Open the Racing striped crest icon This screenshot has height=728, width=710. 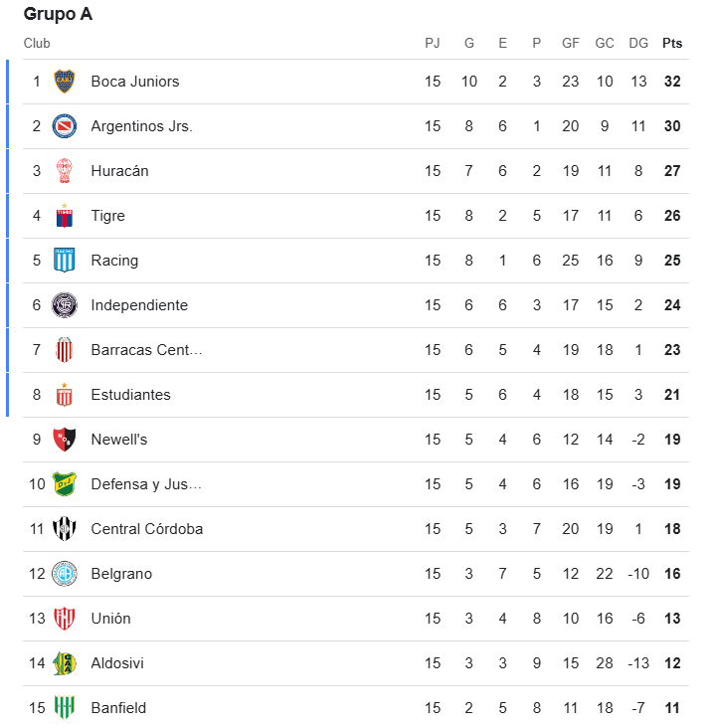pos(64,260)
